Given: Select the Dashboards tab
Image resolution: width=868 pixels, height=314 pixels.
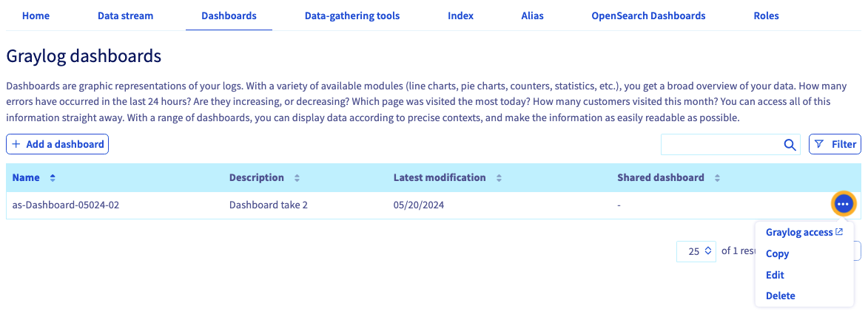Looking at the screenshot, I should [229, 16].
